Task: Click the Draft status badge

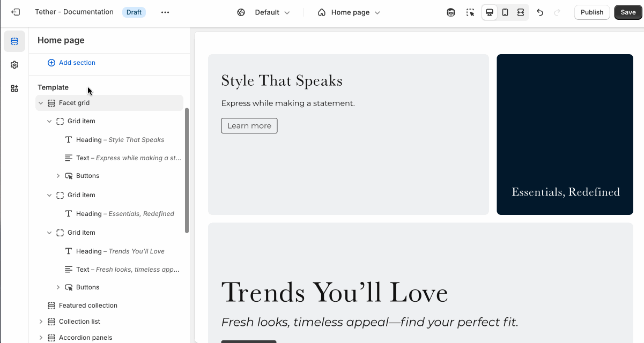Action: 134,12
